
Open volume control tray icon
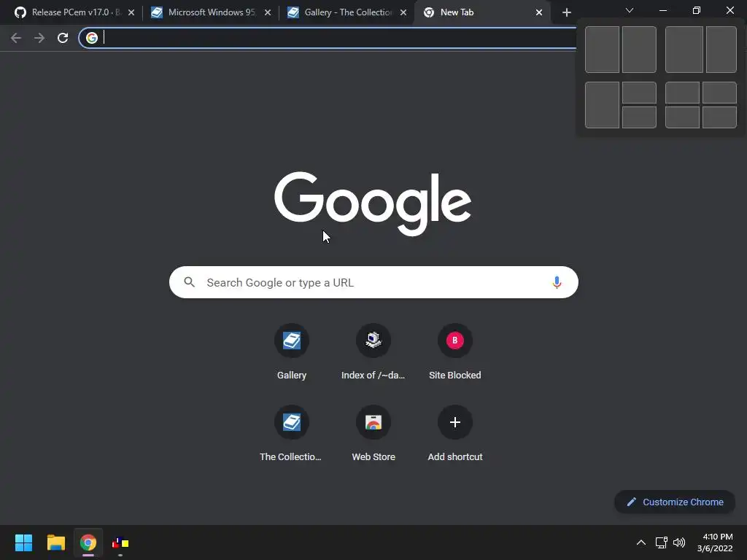click(x=679, y=542)
